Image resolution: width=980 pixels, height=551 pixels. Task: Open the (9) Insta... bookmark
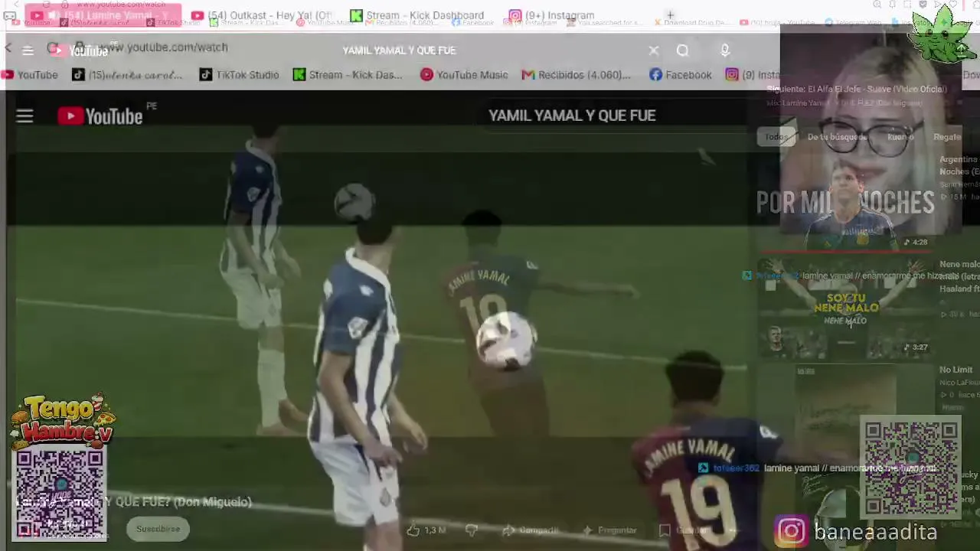752,74
